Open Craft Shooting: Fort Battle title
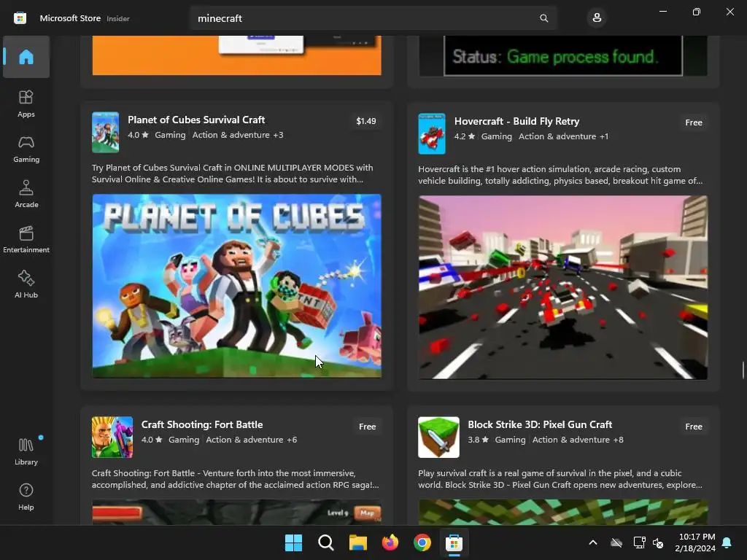This screenshot has width=747, height=560. [202, 424]
